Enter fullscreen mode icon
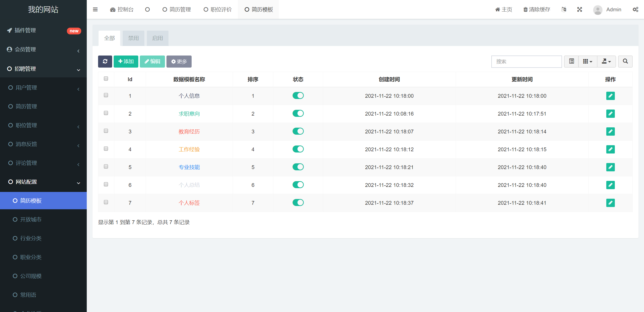The height and width of the screenshot is (312, 644). coord(580,10)
